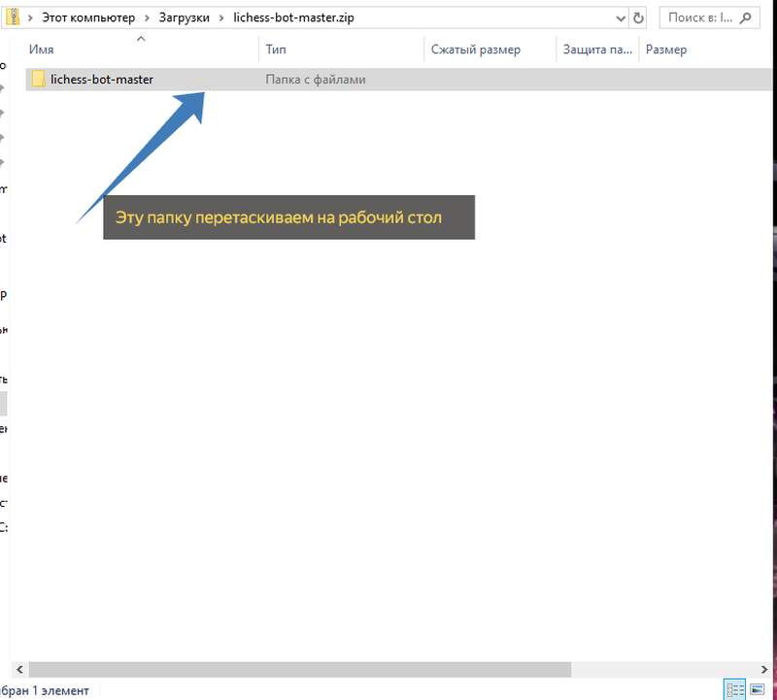Image resolution: width=777 pixels, height=700 pixels.
Task: Click left arrow of horizontal scrollbar
Action: (19, 670)
